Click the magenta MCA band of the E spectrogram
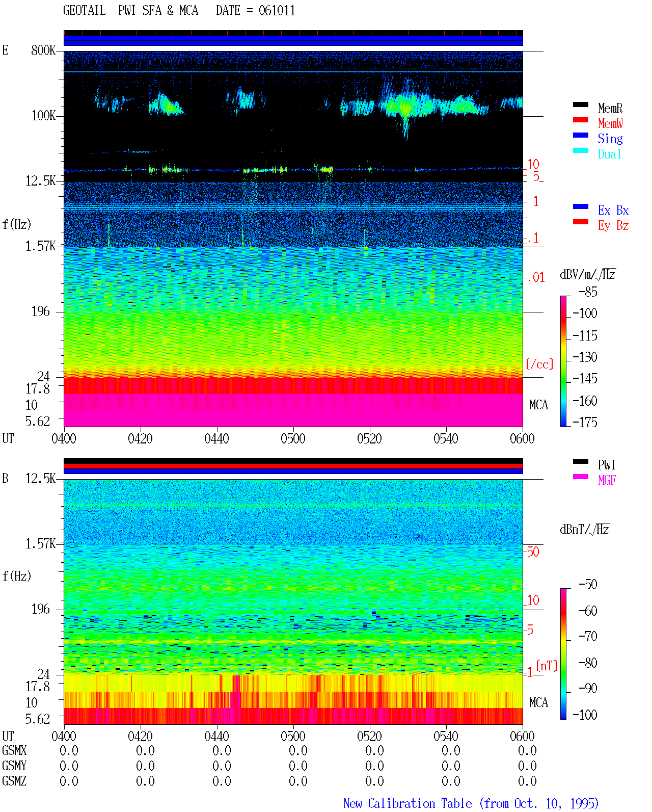Image resolution: width=652 pixels, height=812 pixels. [x=293, y=410]
